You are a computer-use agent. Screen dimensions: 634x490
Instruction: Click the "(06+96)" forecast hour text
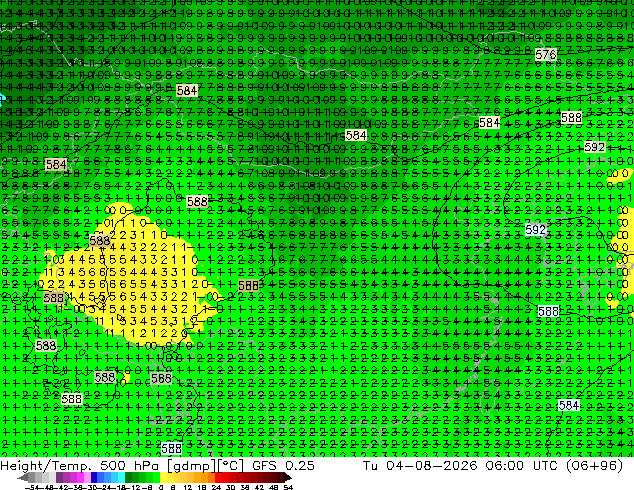click(594, 465)
